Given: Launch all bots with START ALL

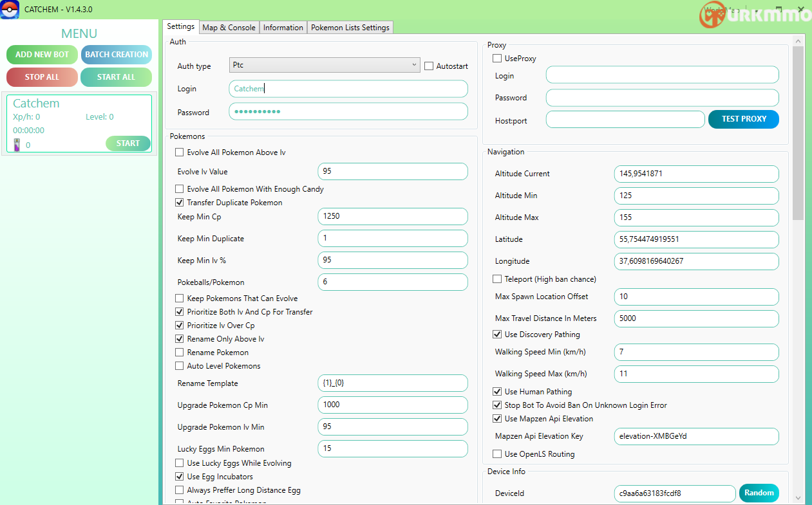Looking at the screenshot, I should tap(117, 77).
